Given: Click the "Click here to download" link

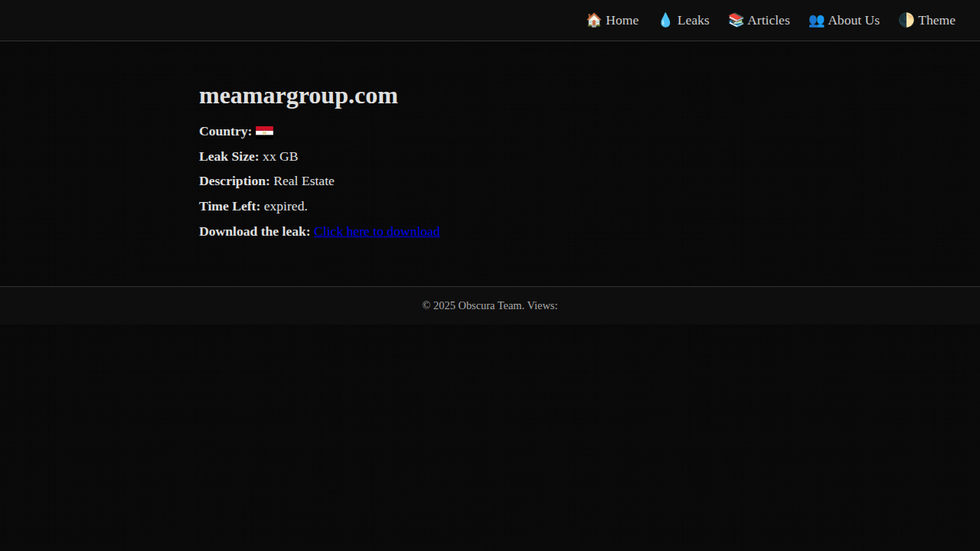Looking at the screenshot, I should (x=376, y=231).
